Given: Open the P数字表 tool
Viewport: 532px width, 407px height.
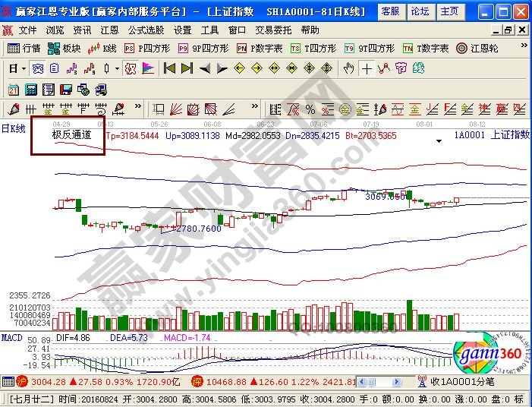Looking at the screenshot, I should 260,49.
